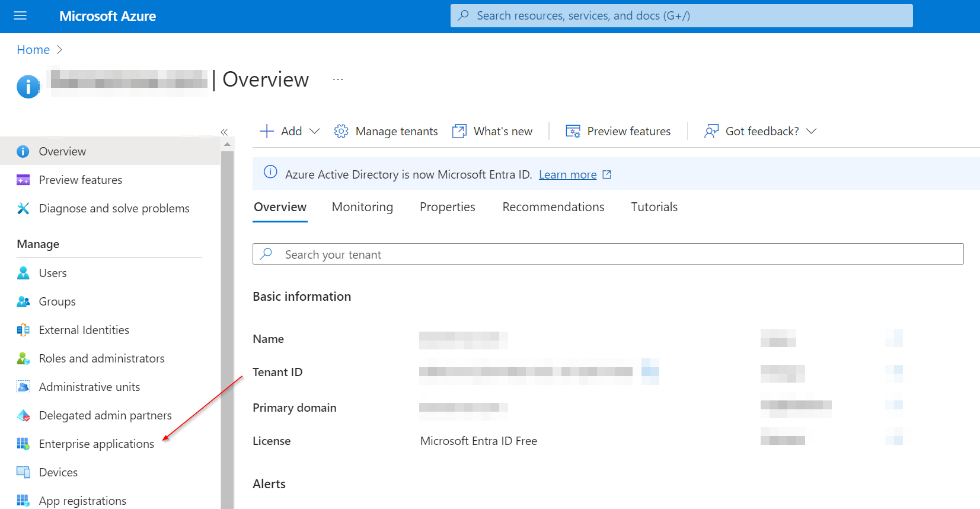The height and width of the screenshot is (509, 980).
Task: Click the Basic information heading
Action: [x=302, y=297]
